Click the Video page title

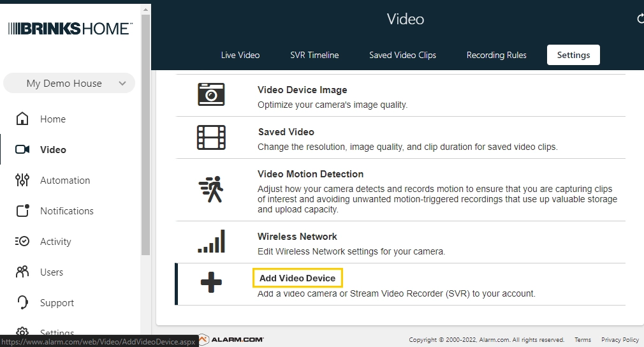pos(406,19)
